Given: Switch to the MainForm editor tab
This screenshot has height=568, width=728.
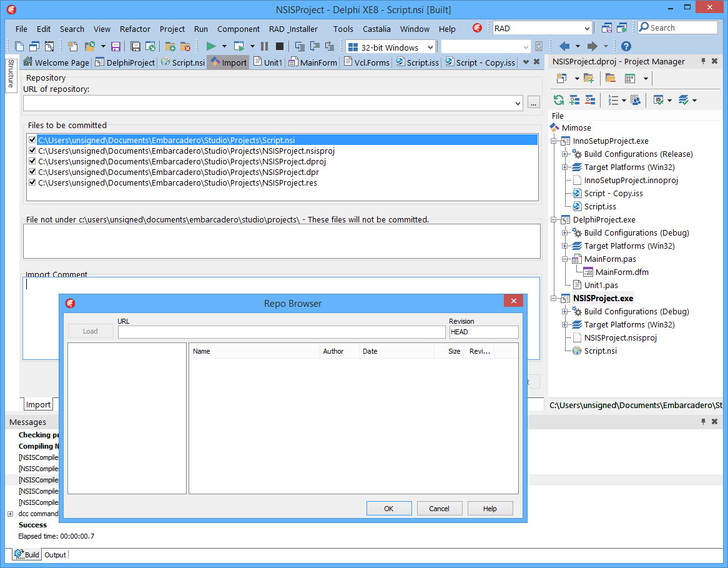Looking at the screenshot, I should coord(313,62).
